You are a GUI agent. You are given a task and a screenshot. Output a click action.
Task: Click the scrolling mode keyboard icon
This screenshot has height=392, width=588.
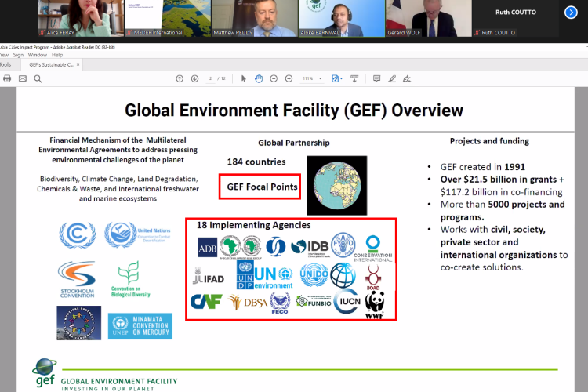tap(354, 78)
